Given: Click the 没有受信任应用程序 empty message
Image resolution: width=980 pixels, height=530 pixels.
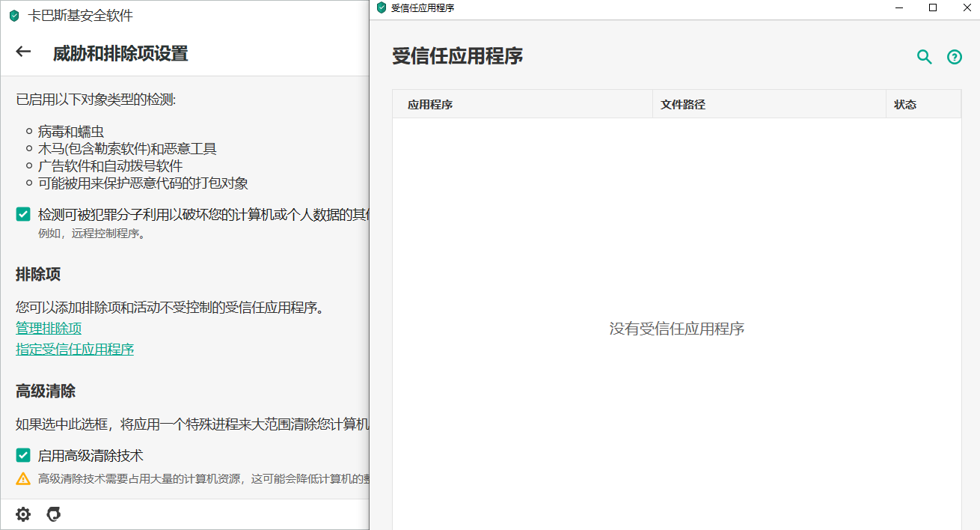Looking at the screenshot, I should coord(677,329).
